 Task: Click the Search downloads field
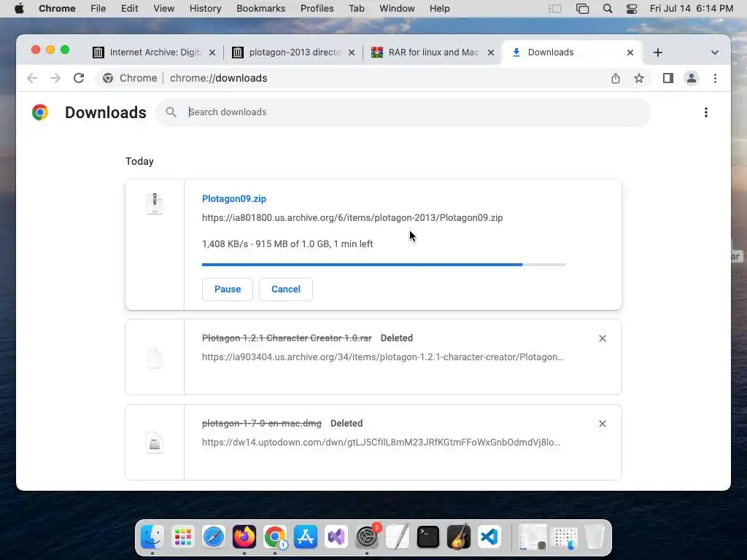403,112
